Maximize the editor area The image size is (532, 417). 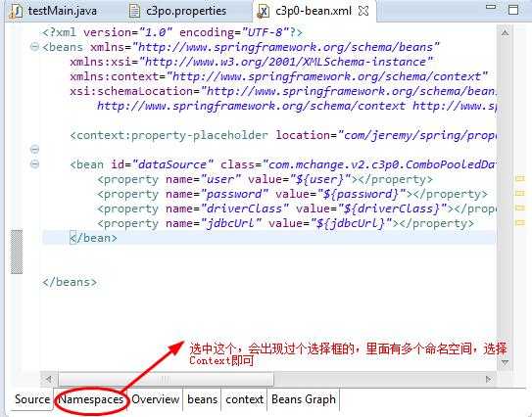513,10
